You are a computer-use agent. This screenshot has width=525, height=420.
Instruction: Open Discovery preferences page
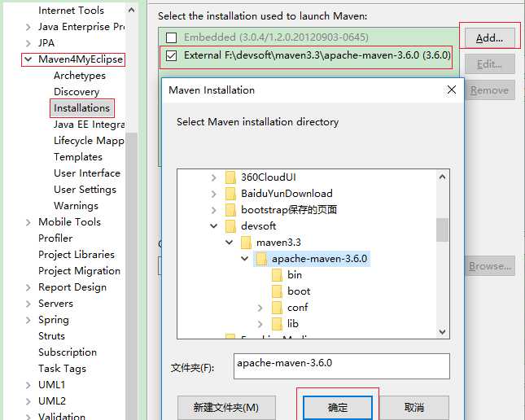point(77,92)
